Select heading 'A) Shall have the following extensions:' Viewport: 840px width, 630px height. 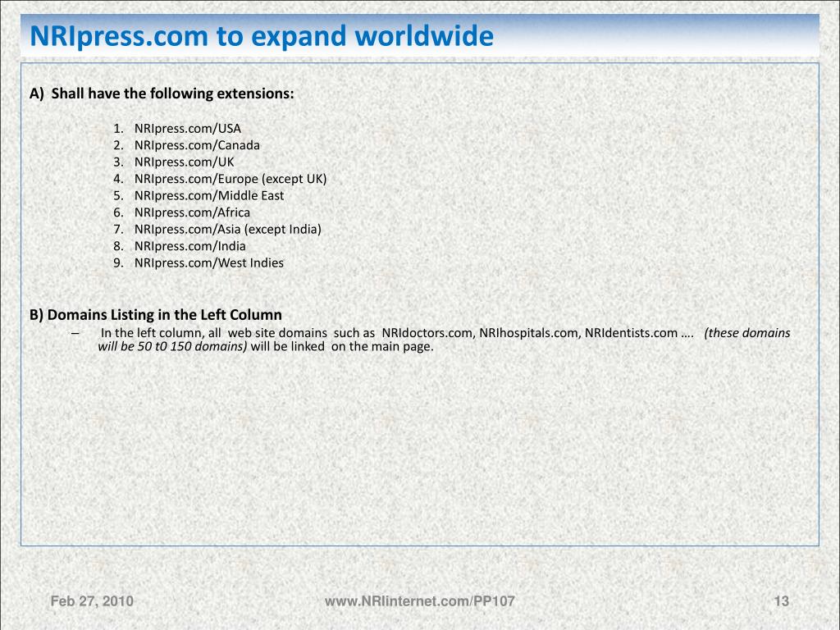pyautogui.click(x=162, y=94)
